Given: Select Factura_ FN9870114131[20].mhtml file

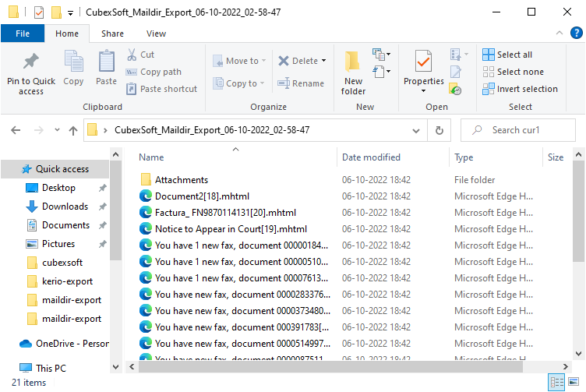Looking at the screenshot, I should pos(225,213).
